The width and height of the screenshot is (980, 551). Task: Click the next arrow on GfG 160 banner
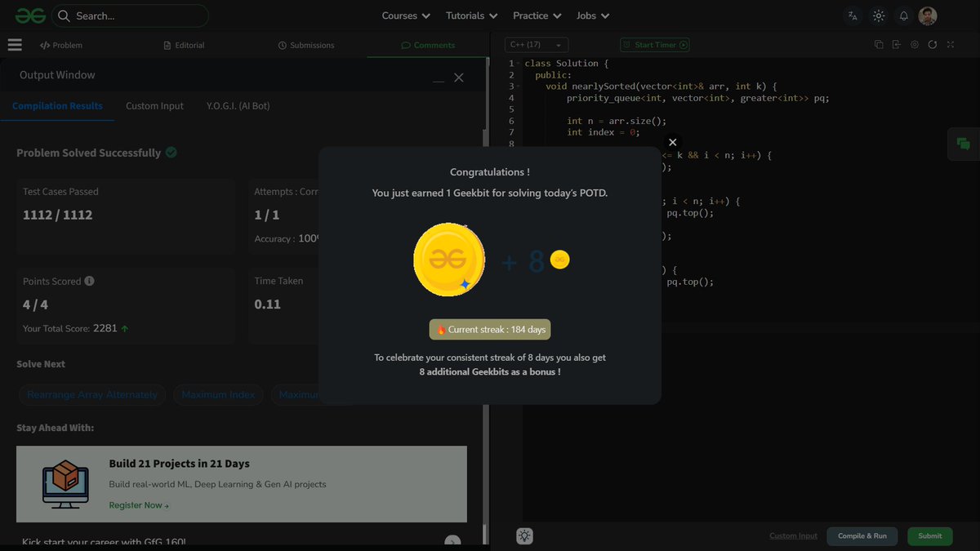pos(452,541)
